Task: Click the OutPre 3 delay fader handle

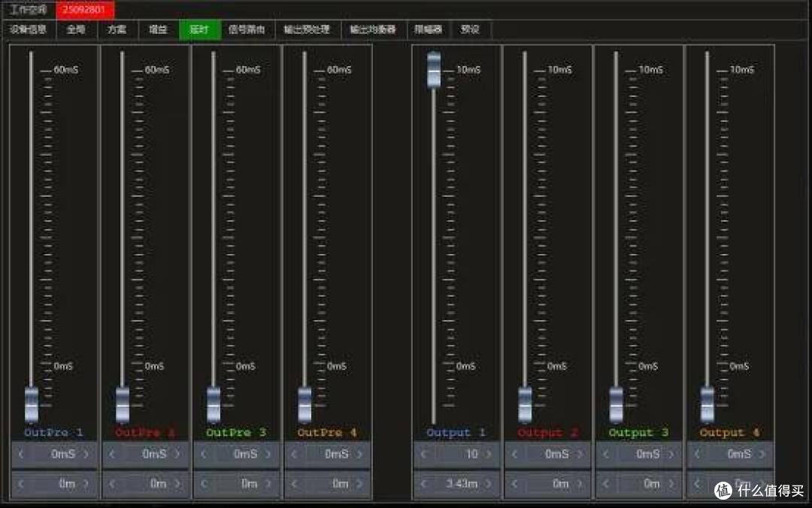Action: 214,404
